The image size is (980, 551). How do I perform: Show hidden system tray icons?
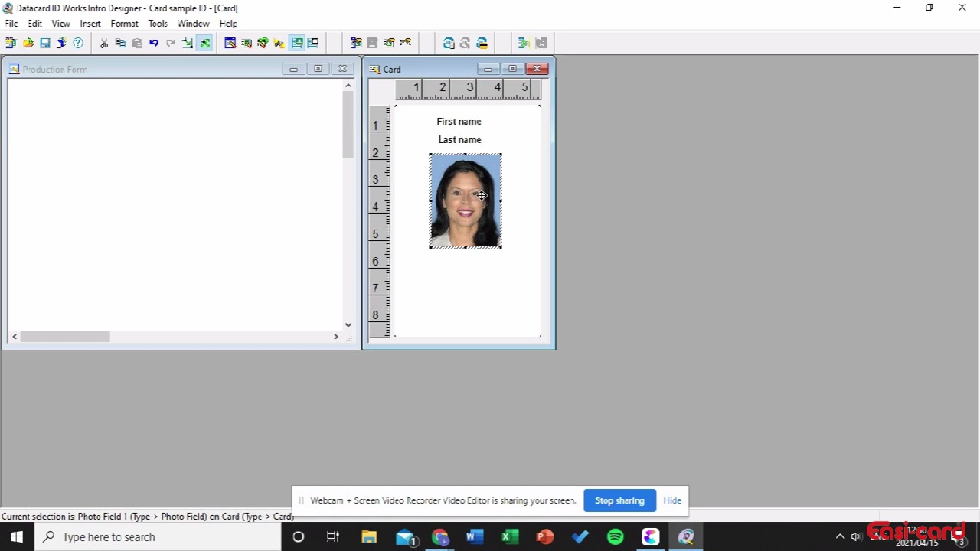click(x=840, y=537)
